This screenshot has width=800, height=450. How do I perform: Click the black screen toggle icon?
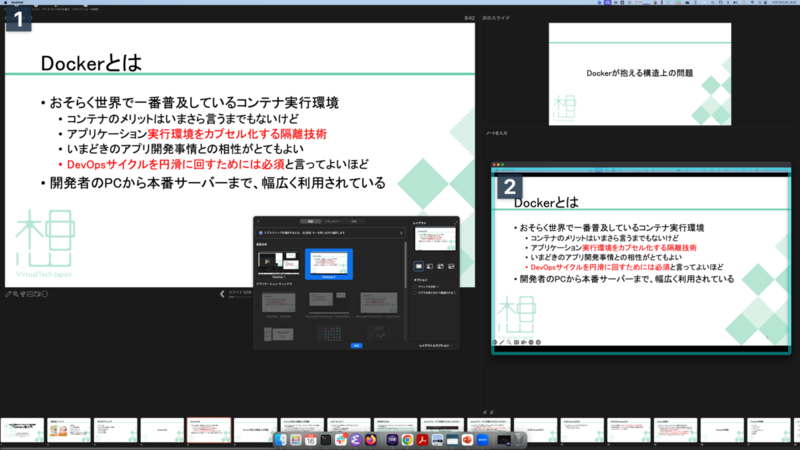click(37, 294)
